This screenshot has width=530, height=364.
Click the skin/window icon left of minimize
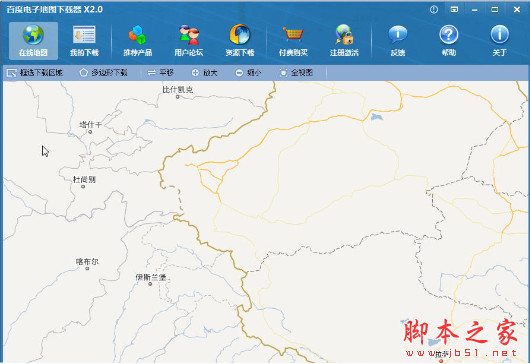tap(454, 9)
